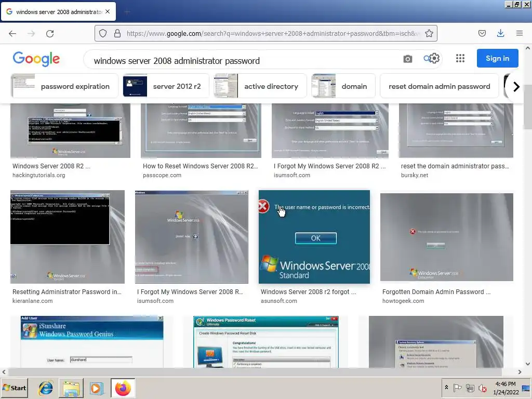This screenshot has height=399, width=532.
Task: Click the horizontal scrollbar left arrow
Action: [x=4, y=372]
